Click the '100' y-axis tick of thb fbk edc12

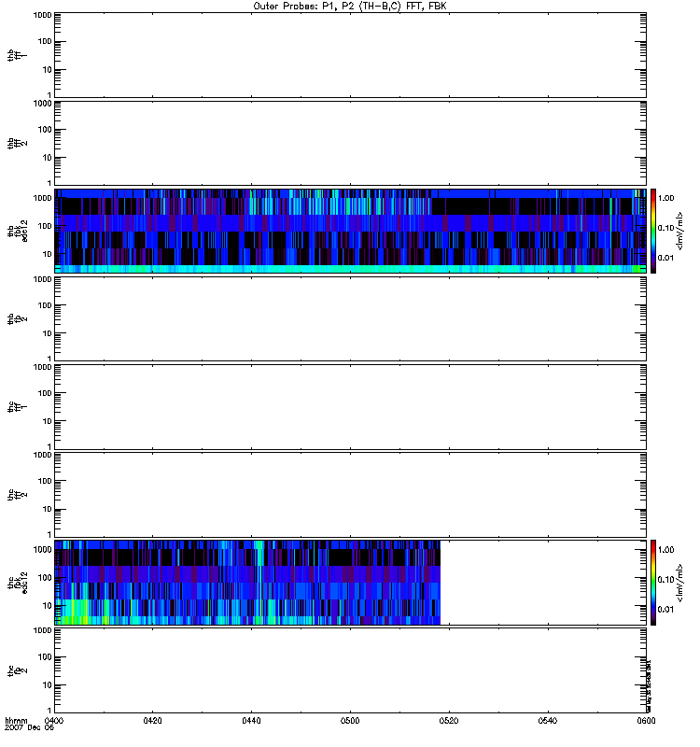[45, 226]
